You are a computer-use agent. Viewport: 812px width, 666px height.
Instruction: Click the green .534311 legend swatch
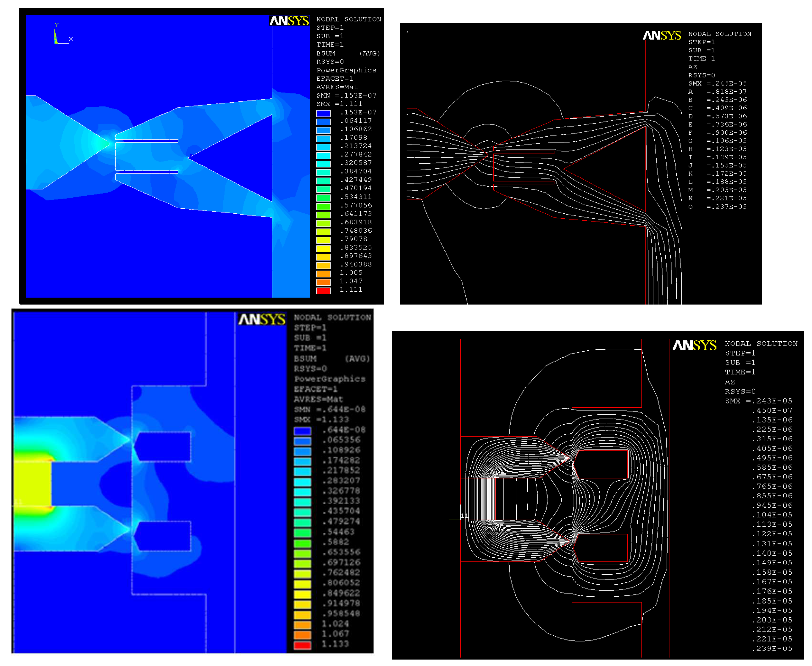click(x=323, y=198)
